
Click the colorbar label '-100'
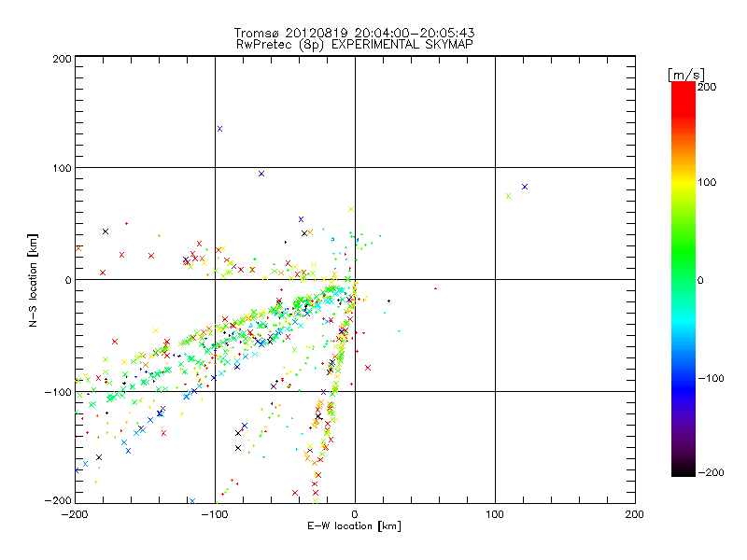711,379
